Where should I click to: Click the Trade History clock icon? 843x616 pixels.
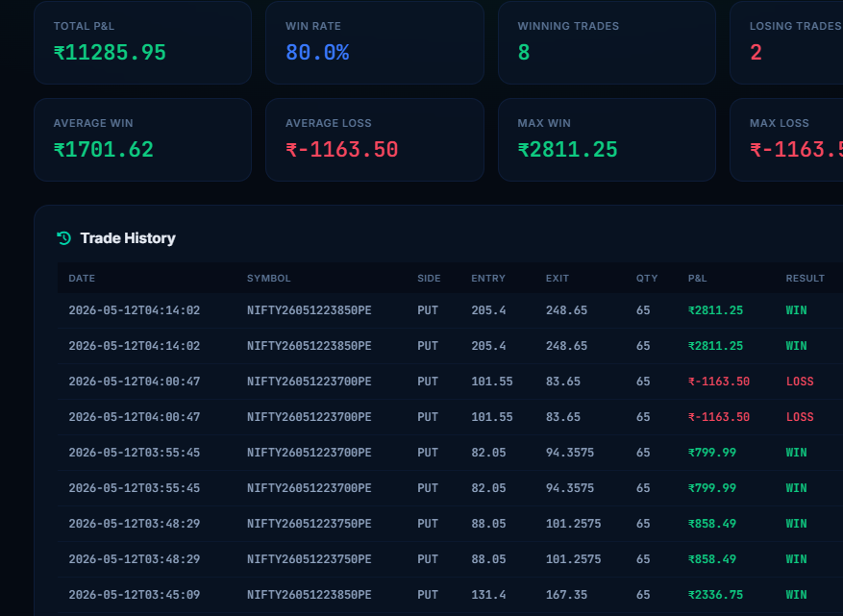point(64,237)
